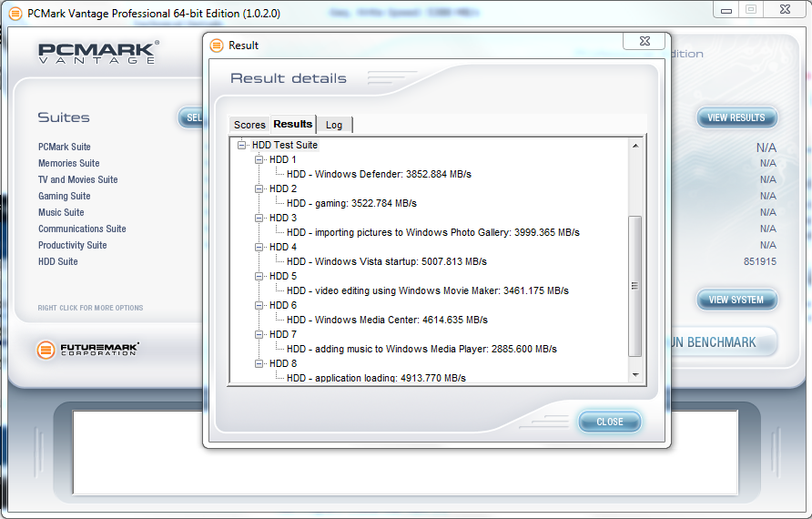The image size is (812, 519).
Task: Select HDD Suite
Action: (58, 261)
